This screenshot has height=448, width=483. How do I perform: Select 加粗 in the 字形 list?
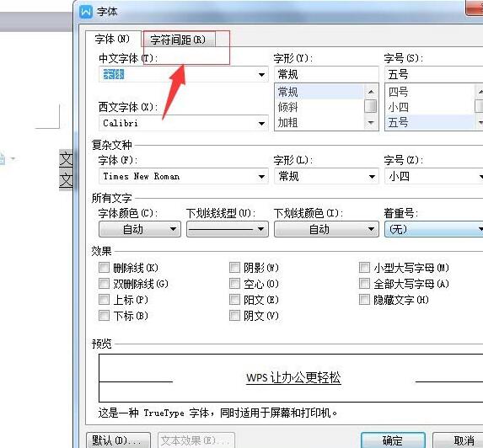319,122
